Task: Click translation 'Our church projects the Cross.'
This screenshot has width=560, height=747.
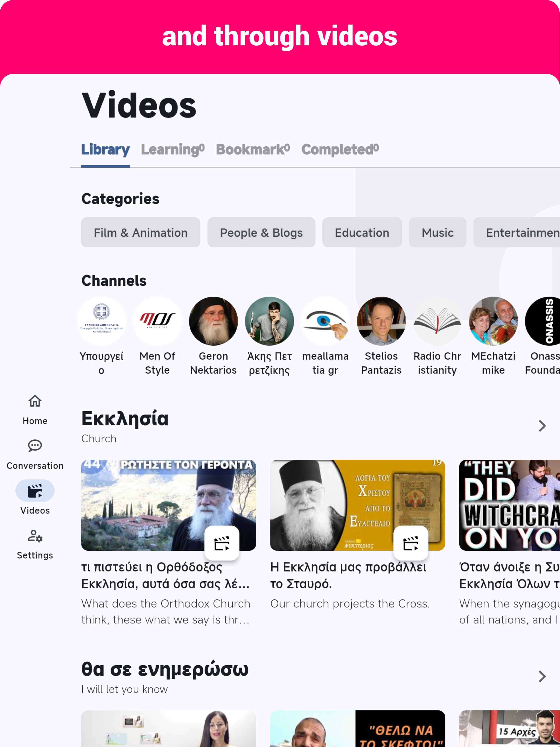Action: [350, 603]
